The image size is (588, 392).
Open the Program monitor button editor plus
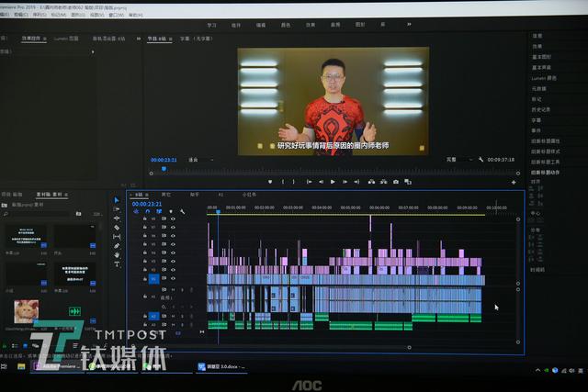tap(514, 182)
